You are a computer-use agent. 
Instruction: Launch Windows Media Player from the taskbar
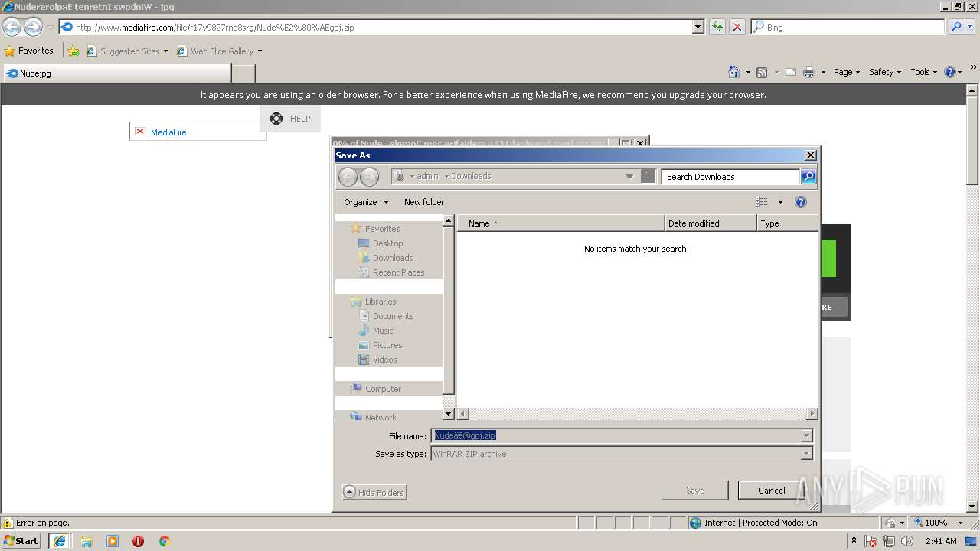113,541
